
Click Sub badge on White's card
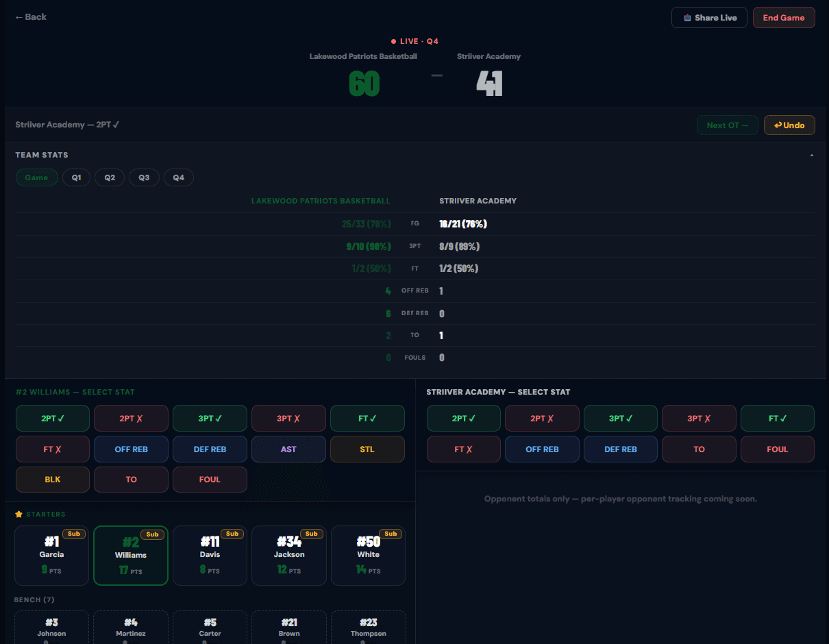[391, 534]
